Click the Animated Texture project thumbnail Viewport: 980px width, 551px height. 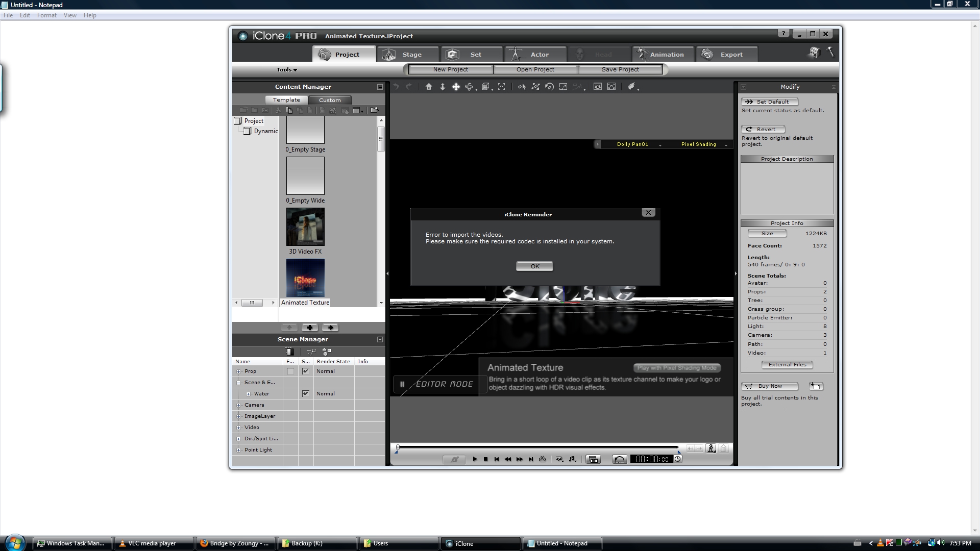(x=305, y=278)
